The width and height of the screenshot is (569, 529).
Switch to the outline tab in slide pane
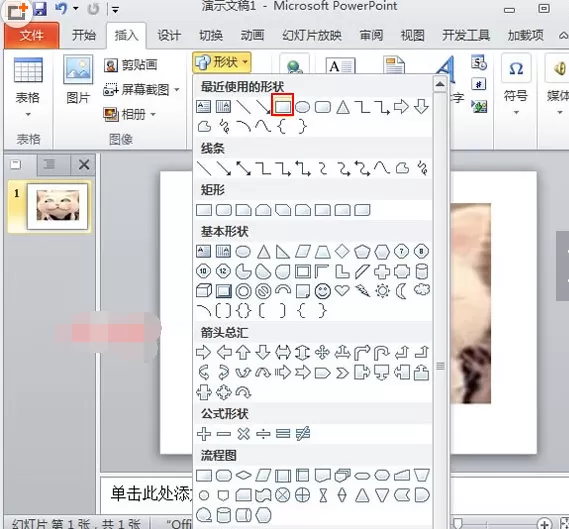(49, 165)
